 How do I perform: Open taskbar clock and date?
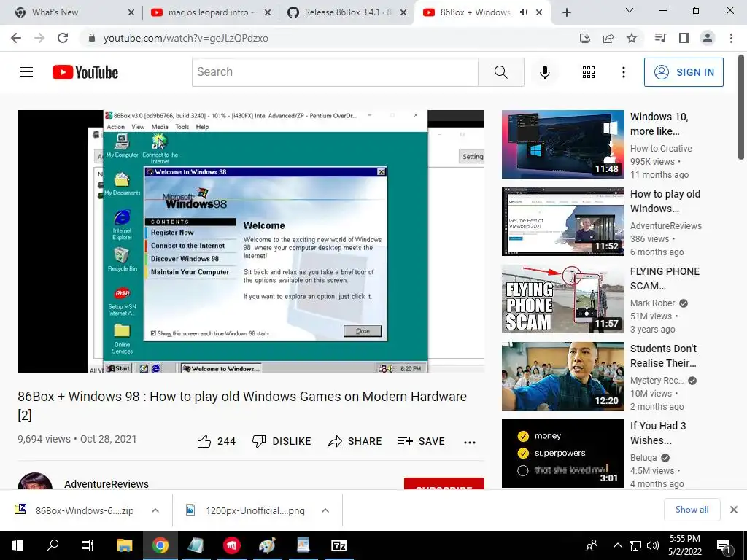[685, 545]
